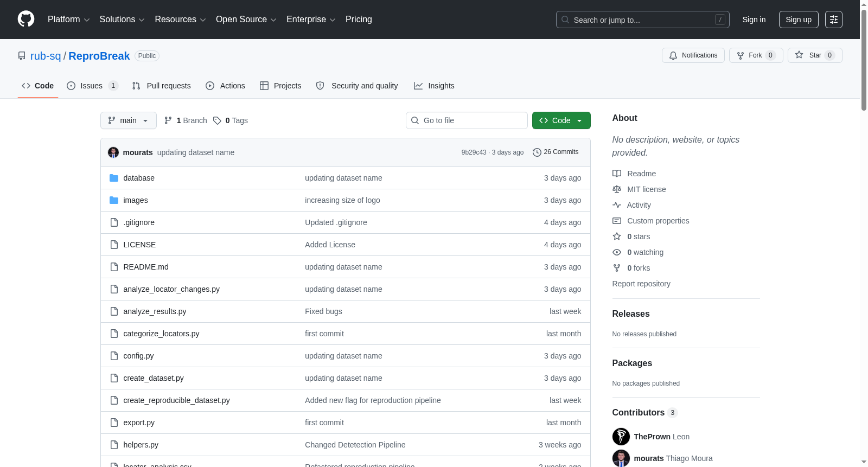868x467 pixels.
Task: Click the repository icon before rub-sq
Action: coord(22,56)
